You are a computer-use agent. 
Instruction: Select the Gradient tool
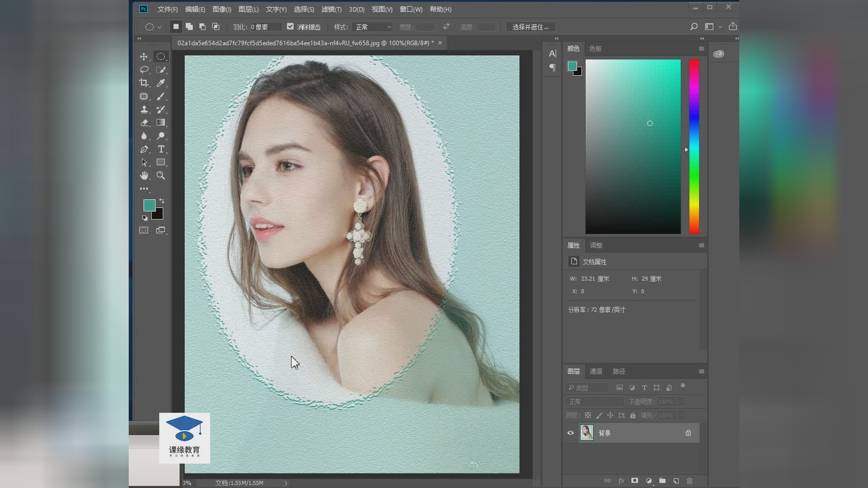tap(161, 123)
